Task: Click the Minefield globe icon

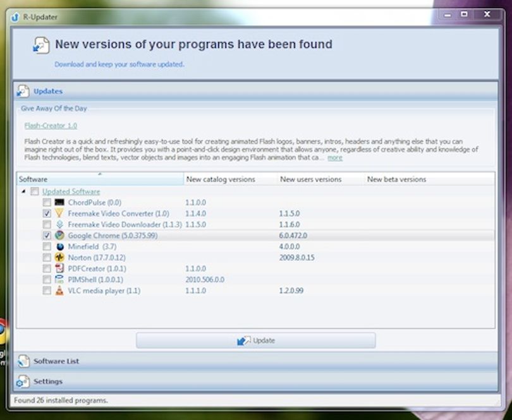Action: tap(60, 246)
